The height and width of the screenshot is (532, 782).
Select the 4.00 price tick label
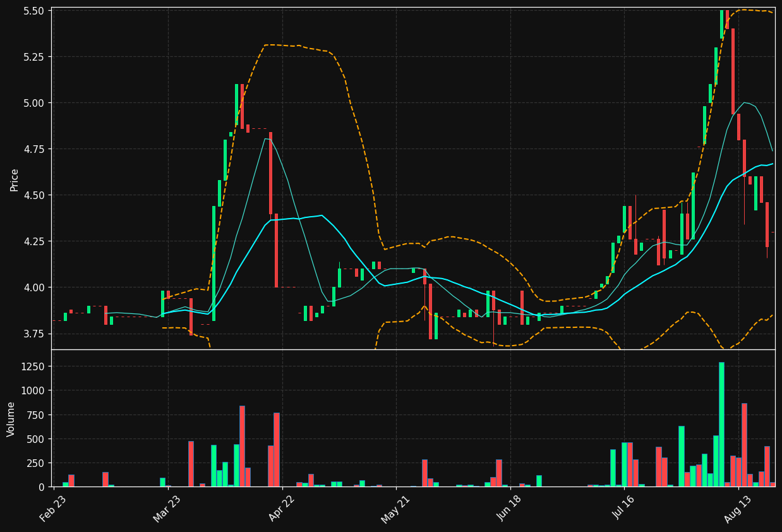point(33,287)
